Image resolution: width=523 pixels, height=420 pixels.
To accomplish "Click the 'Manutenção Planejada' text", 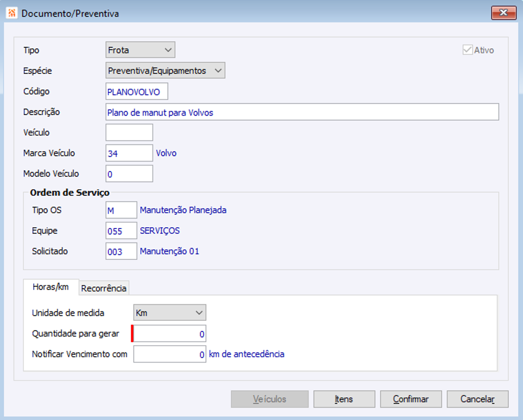I will tap(183, 210).
